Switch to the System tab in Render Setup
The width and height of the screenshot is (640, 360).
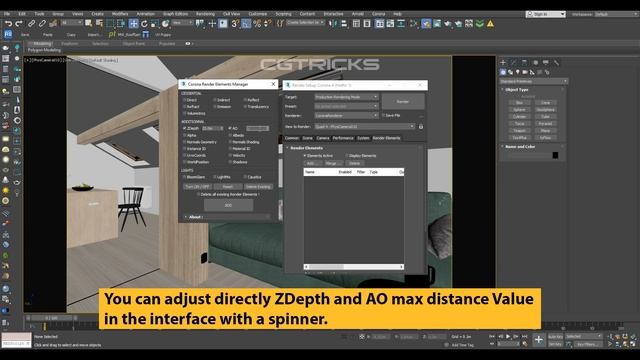point(363,138)
